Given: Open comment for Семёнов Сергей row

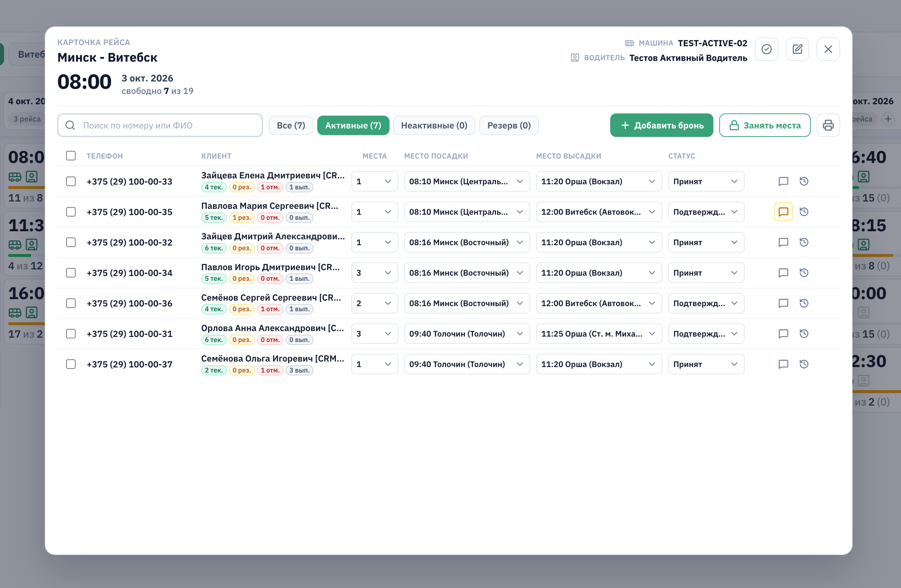Looking at the screenshot, I should click(783, 303).
